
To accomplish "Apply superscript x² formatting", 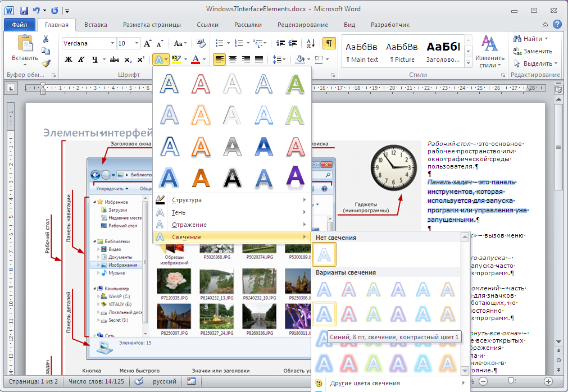I will click(x=140, y=60).
